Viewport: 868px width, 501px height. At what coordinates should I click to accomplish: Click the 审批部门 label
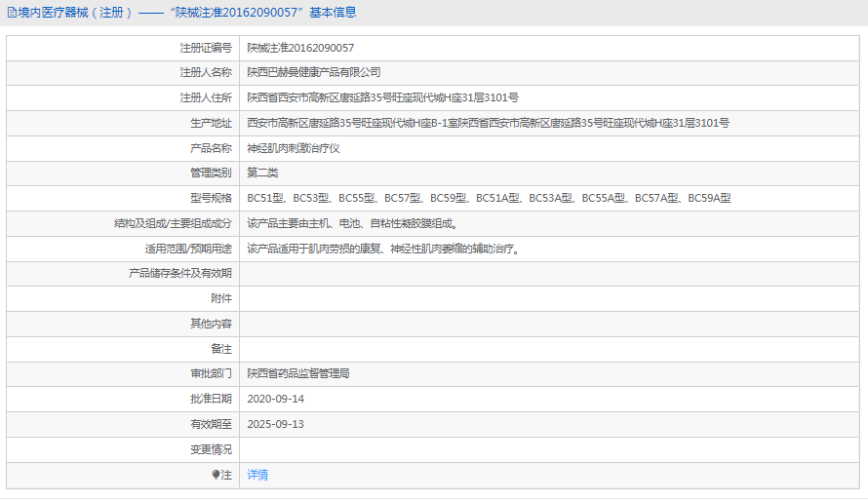tap(211, 374)
